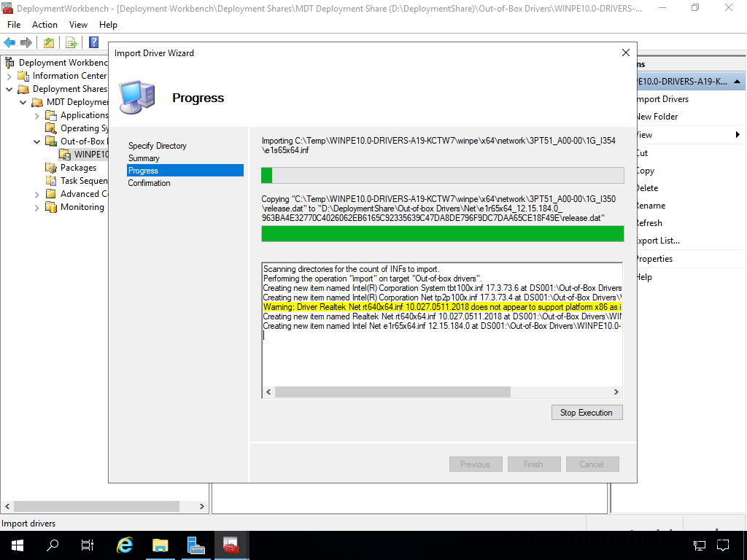The height and width of the screenshot is (560, 747).
Task: Click the Packages node icon
Action: click(51, 168)
